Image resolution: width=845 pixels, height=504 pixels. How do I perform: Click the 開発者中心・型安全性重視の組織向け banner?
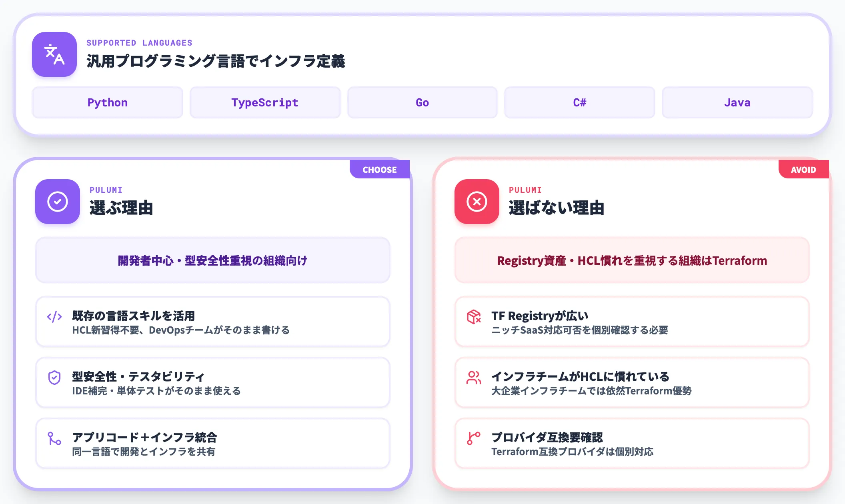pos(213,260)
